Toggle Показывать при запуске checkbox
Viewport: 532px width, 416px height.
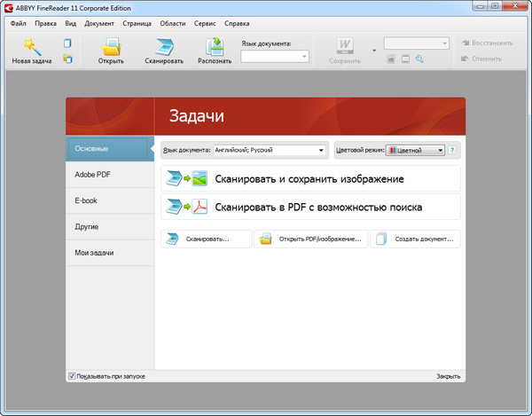[x=72, y=375]
